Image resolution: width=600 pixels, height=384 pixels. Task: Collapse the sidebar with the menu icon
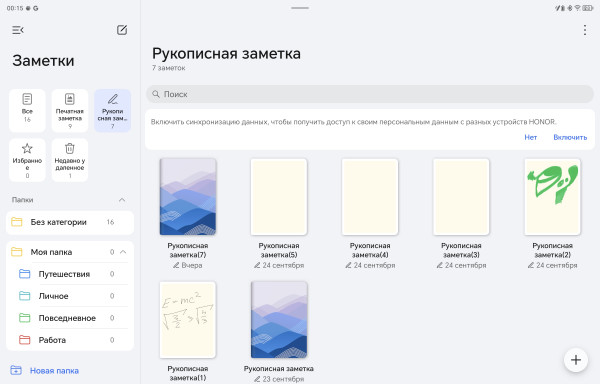click(18, 30)
